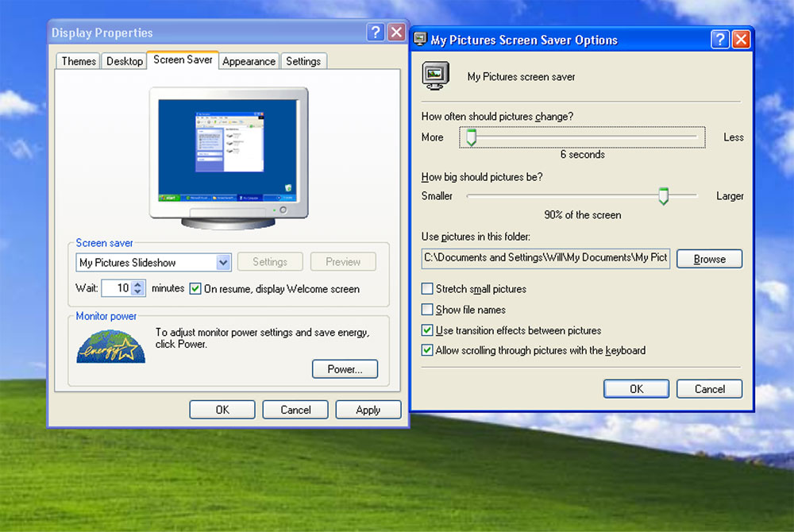
Task: Click the Wait minutes input field
Action: click(117, 288)
